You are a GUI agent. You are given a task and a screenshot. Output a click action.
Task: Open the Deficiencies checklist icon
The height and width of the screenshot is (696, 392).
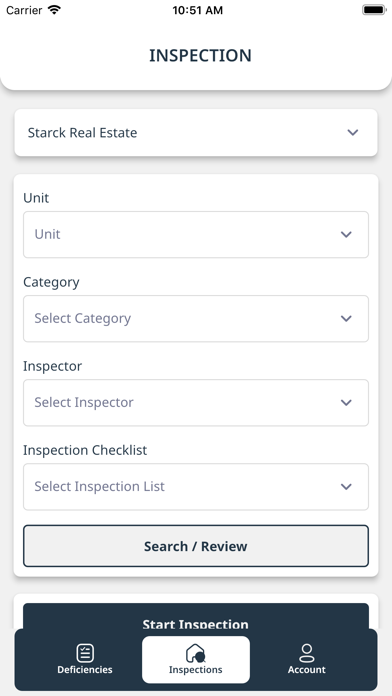85,653
